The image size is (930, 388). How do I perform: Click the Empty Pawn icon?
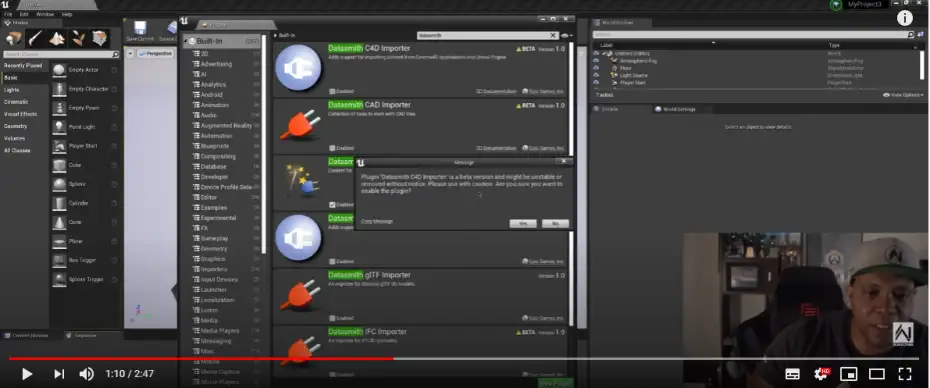coord(59,108)
